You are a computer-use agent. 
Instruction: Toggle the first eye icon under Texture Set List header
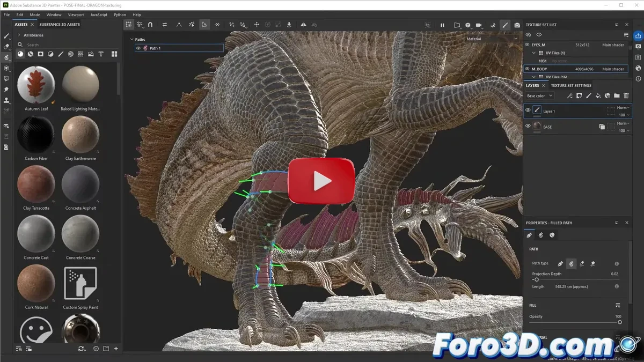click(529, 34)
